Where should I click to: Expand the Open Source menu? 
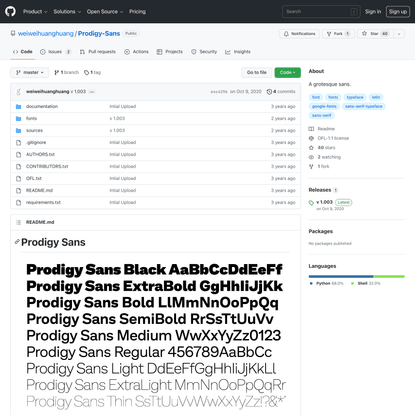click(105, 11)
